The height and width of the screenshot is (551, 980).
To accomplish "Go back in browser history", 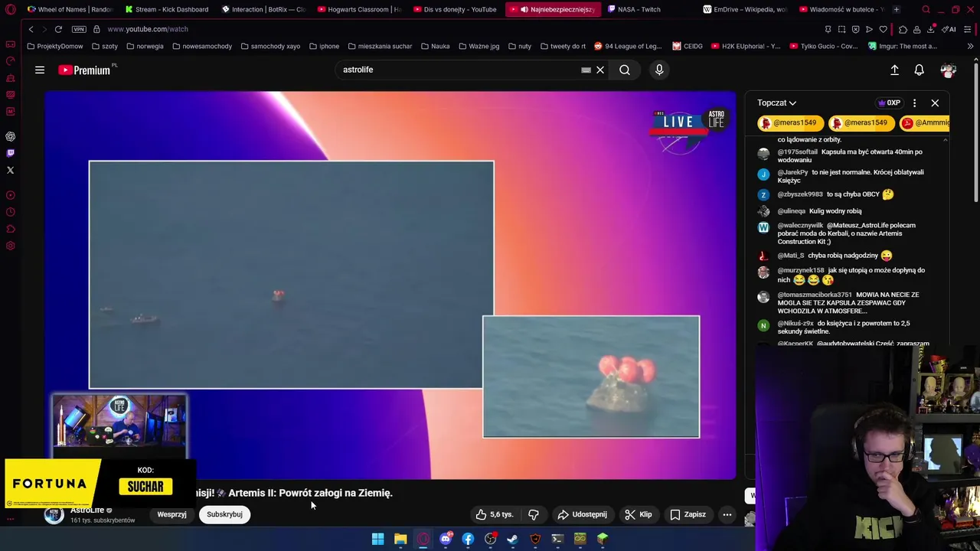I will (31, 29).
